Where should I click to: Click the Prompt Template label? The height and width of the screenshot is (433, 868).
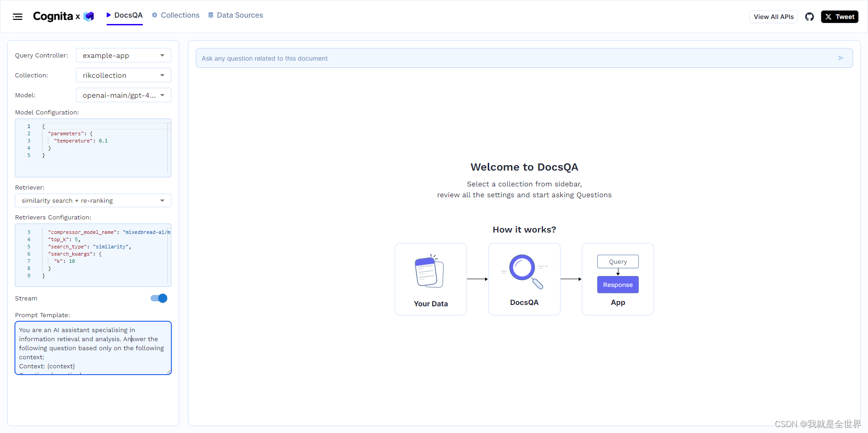[x=42, y=315]
